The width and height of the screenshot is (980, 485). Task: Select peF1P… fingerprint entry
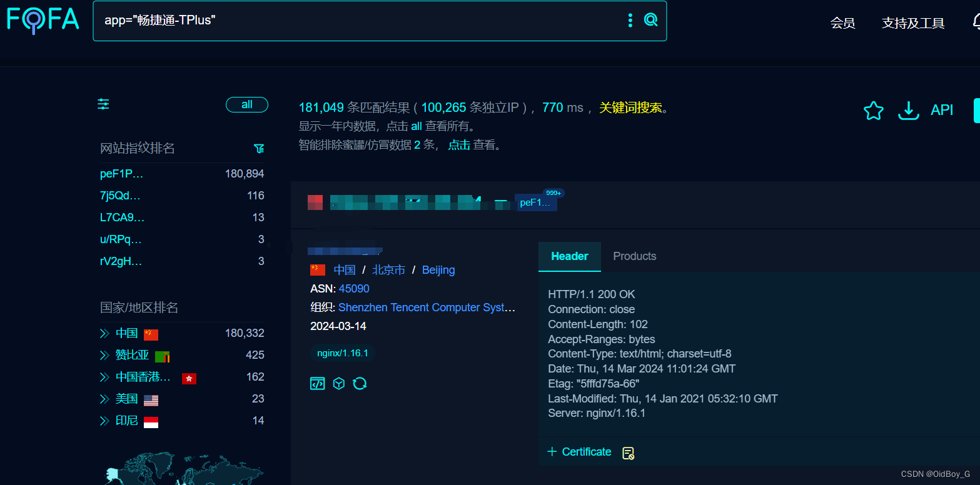click(x=122, y=174)
